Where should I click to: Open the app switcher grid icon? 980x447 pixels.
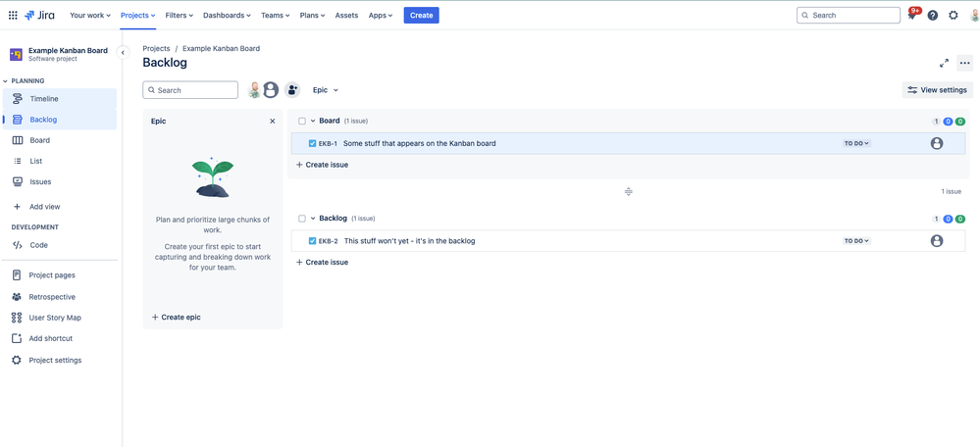tap(13, 15)
